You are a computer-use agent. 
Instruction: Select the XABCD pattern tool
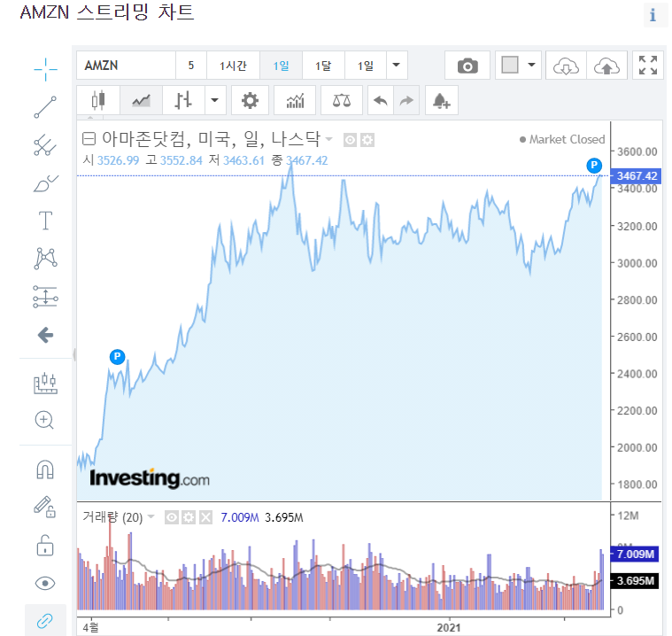pos(45,258)
